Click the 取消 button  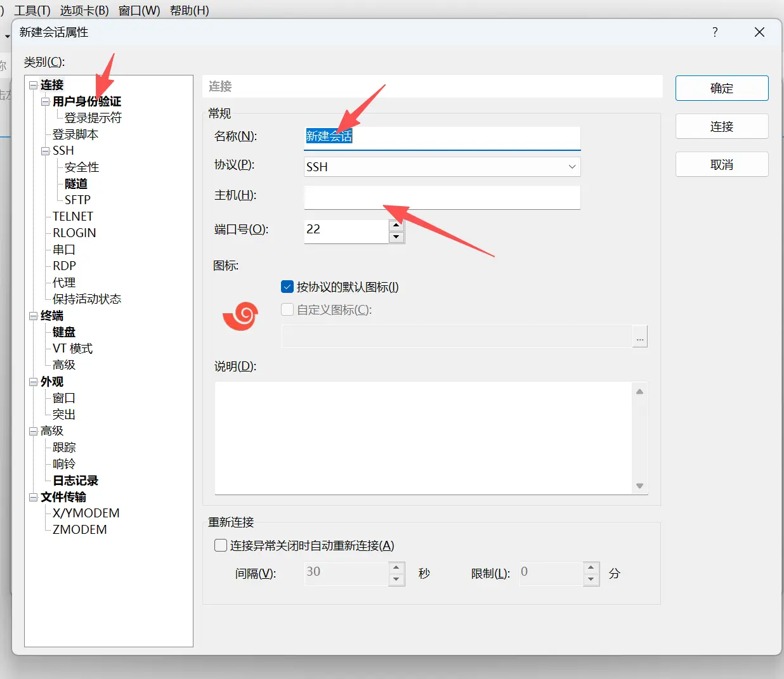coord(721,165)
